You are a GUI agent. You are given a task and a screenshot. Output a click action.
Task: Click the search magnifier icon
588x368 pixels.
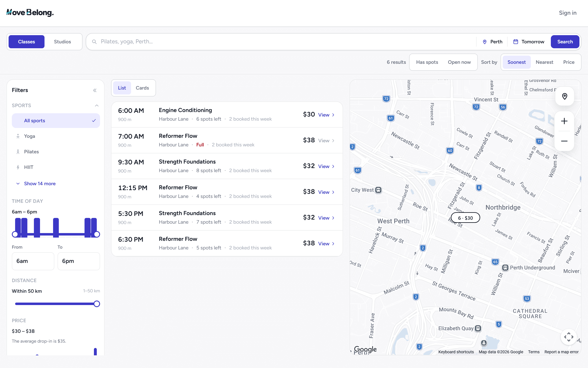[94, 42]
